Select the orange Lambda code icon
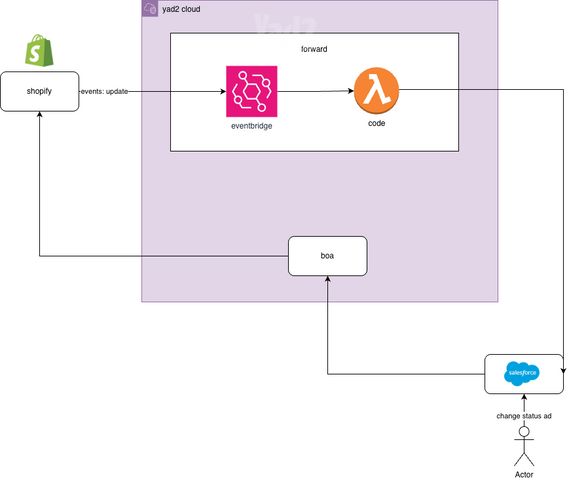The image size is (569, 480). point(376,91)
